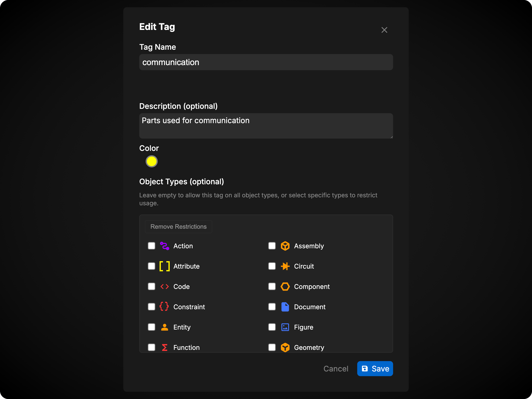Screen dimensions: 532x399
Task: Click the yellow Attribute brackets icon
Action: tap(164, 266)
